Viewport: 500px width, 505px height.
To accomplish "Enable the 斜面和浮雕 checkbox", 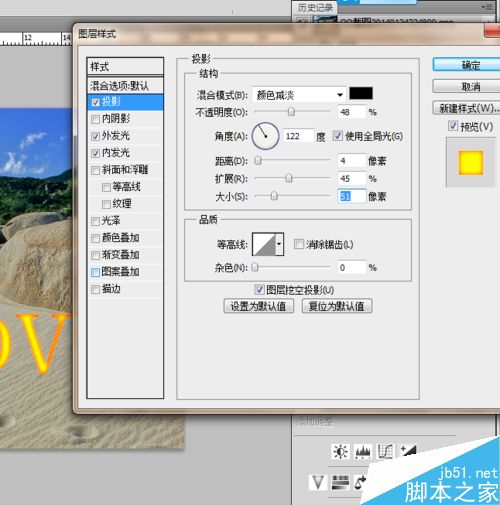I will click(x=96, y=170).
